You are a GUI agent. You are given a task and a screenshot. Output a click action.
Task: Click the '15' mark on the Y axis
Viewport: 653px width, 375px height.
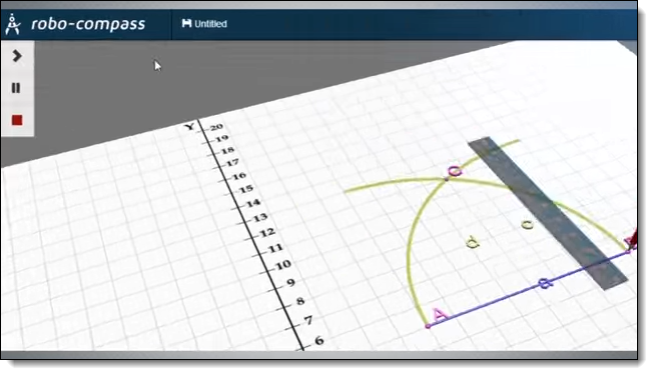click(246, 189)
